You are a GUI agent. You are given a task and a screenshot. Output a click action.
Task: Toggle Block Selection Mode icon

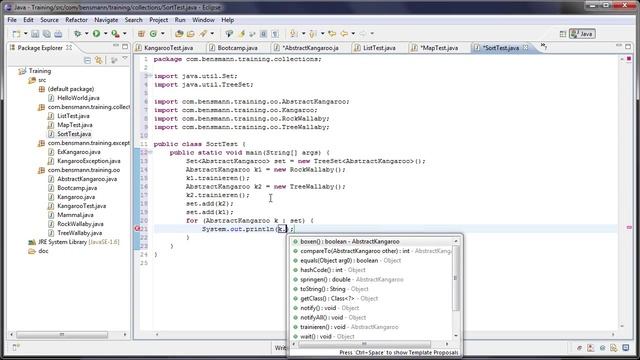264,34
